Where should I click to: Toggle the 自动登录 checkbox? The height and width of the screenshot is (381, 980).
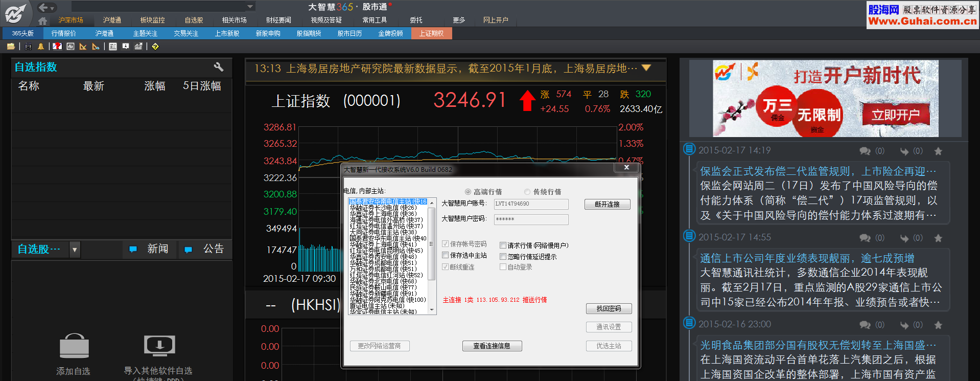(x=503, y=267)
